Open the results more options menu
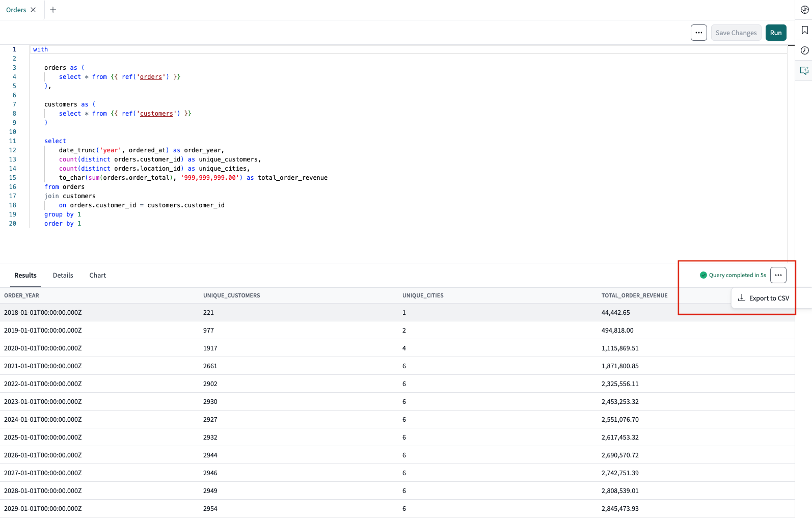The width and height of the screenshot is (812, 518). [x=778, y=275]
